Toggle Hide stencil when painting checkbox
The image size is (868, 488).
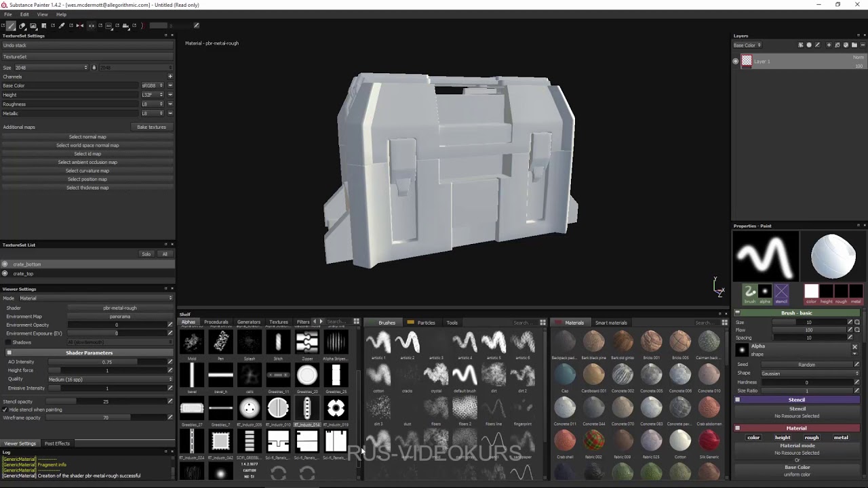click(x=5, y=410)
